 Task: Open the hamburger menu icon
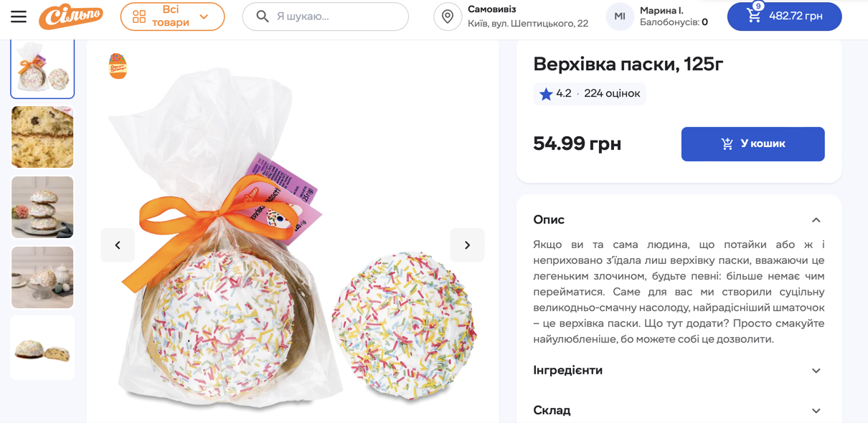coord(19,16)
